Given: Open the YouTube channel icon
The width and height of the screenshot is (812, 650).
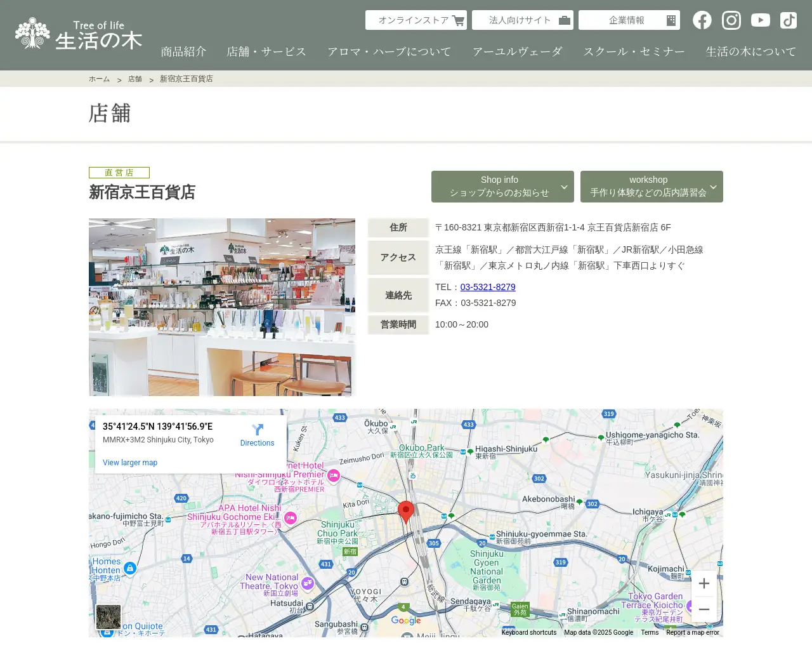Looking at the screenshot, I should (760, 20).
